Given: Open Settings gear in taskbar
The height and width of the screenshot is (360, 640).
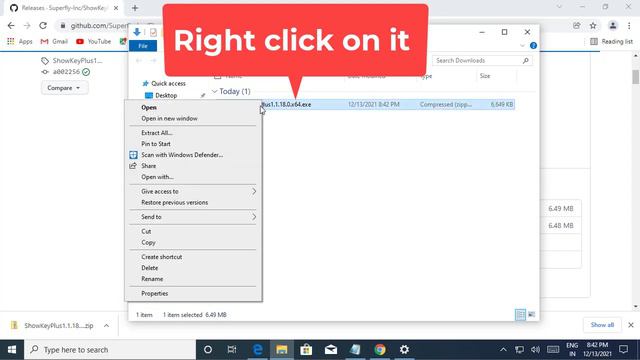Looking at the screenshot, I should (x=404, y=349).
